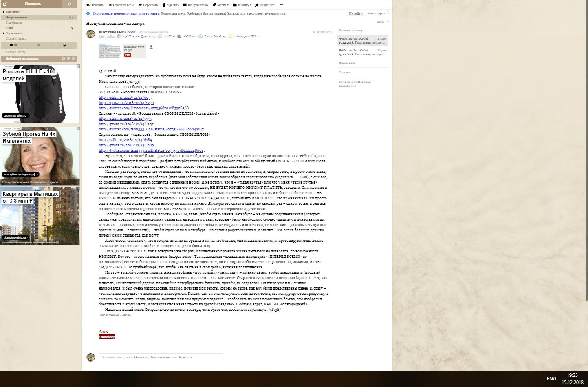
Task: Open link http://proza.ru/2018/12/14/1289
Action: [126, 145]
